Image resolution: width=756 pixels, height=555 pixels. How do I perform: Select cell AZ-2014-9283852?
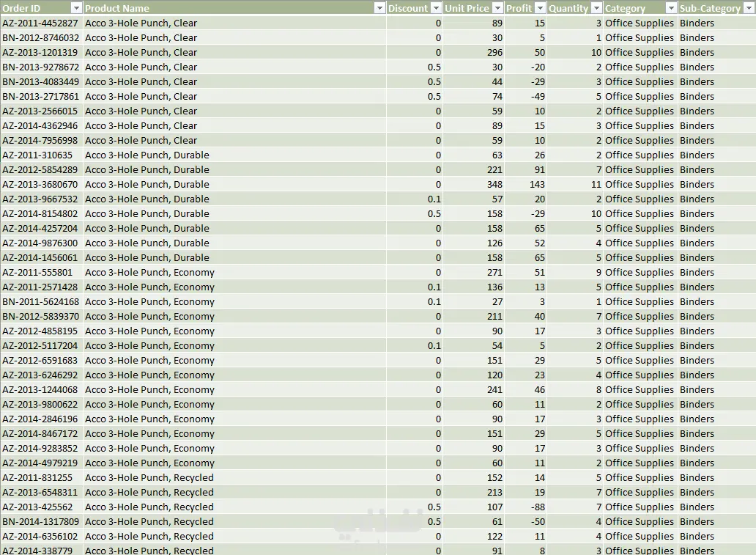point(40,449)
